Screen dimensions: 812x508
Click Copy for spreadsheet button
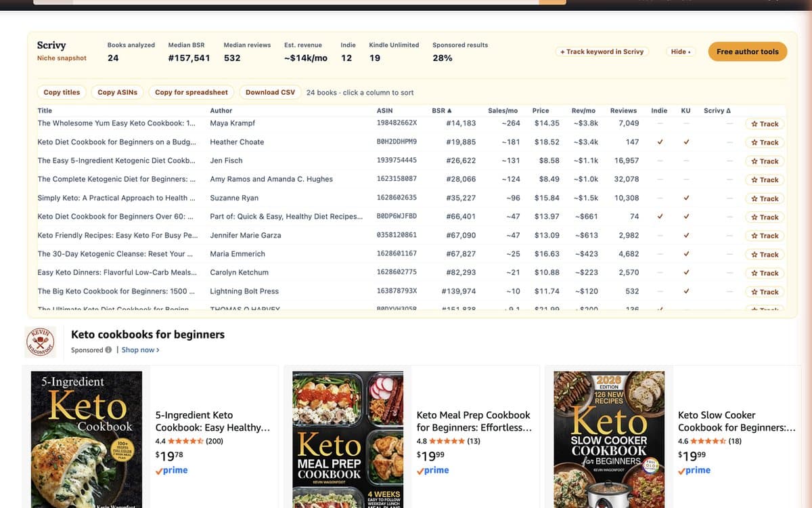coord(191,92)
